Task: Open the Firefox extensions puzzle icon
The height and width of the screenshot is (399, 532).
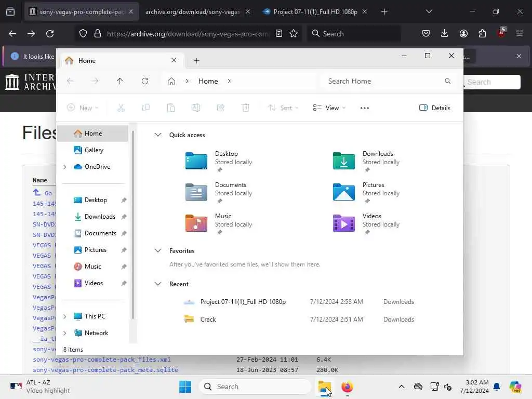Action: coord(482,34)
